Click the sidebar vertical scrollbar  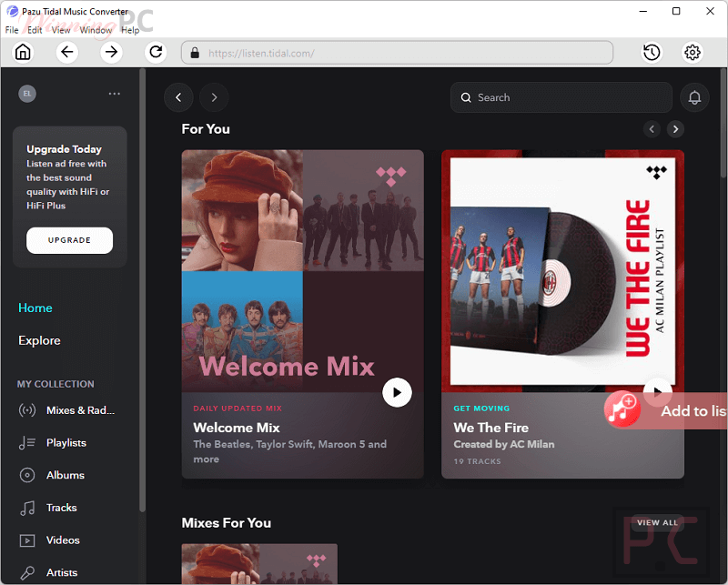click(x=143, y=289)
